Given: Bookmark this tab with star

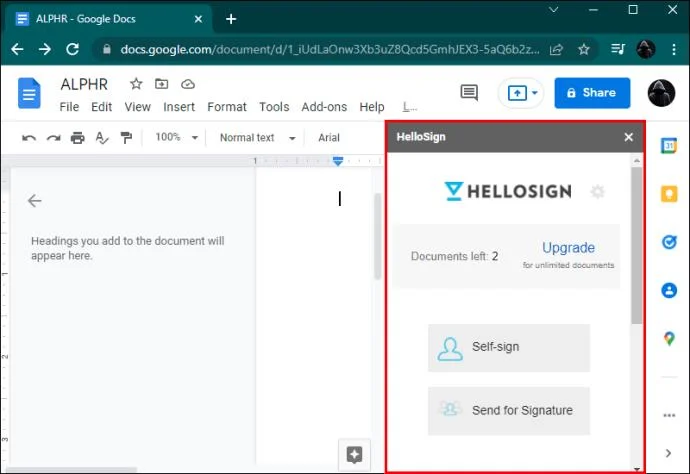Looking at the screenshot, I should click(x=584, y=49).
